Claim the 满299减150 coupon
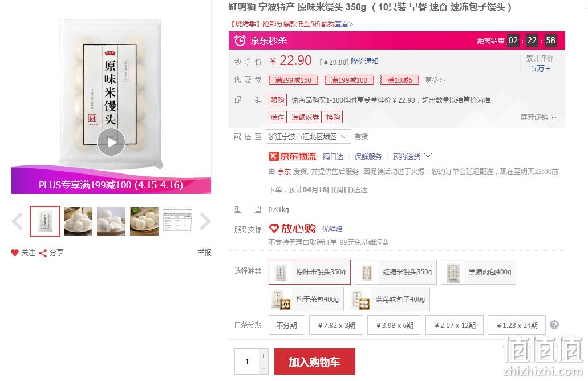The height and width of the screenshot is (381, 588). pos(293,80)
